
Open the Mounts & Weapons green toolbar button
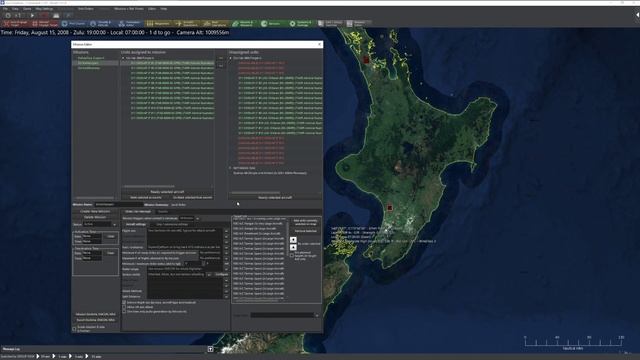point(244,24)
